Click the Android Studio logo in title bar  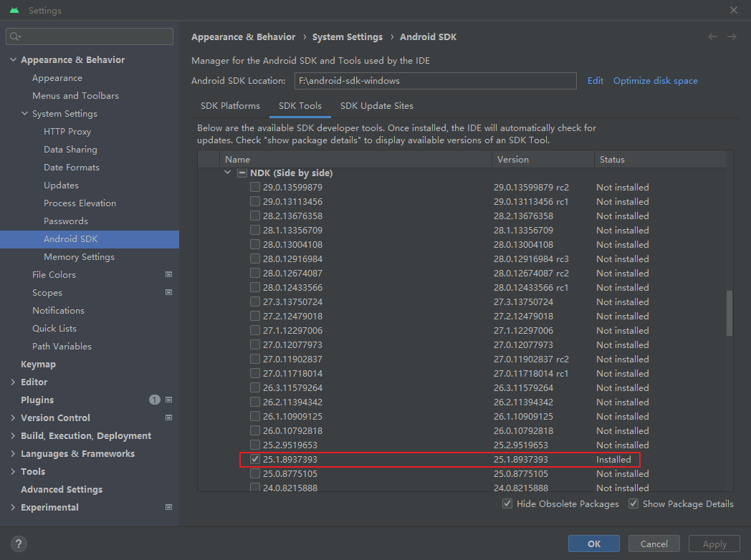point(14,10)
